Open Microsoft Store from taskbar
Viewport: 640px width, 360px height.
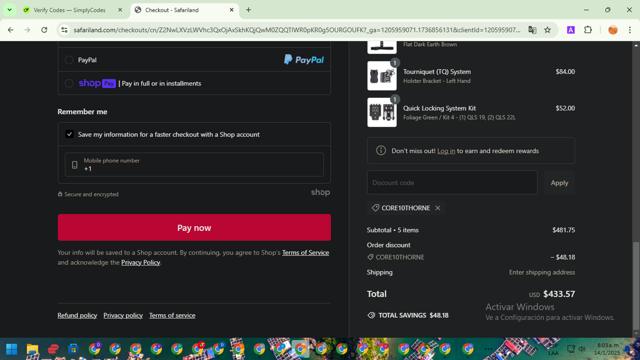click(73, 349)
